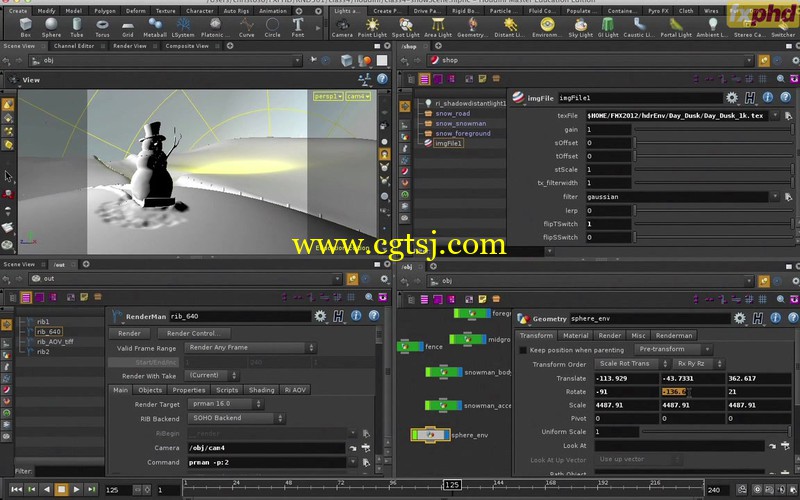Select rib_AOV_tiff in the out network list
This screenshot has height=500, width=800.
[x=55, y=341]
